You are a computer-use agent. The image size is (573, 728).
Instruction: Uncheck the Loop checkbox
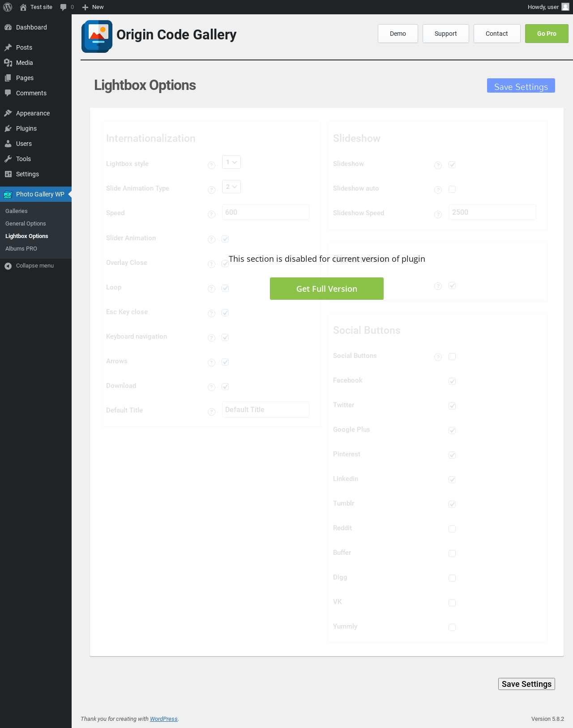pyautogui.click(x=225, y=288)
